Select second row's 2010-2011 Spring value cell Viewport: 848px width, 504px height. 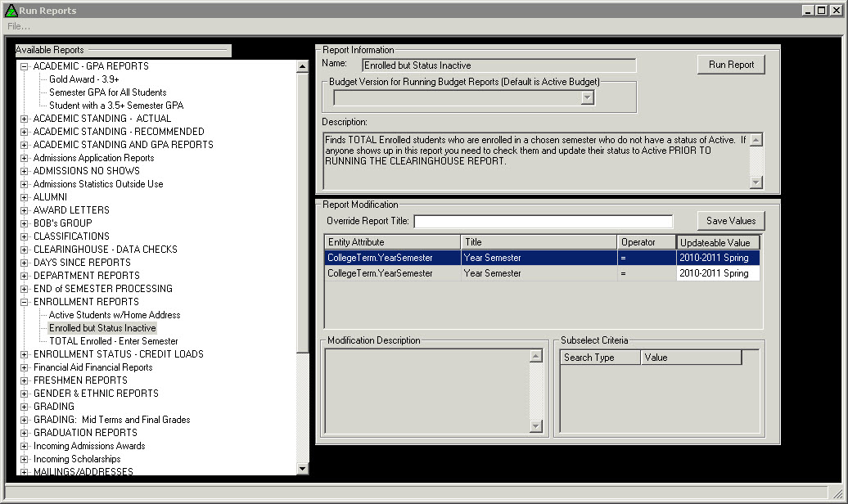click(718, 273)
